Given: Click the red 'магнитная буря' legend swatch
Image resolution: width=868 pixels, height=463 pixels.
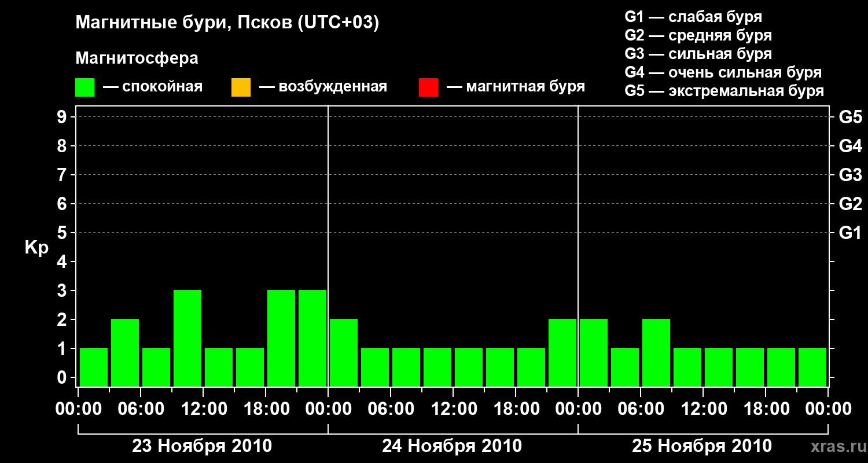Looking at the screenshot, I should coord(428,87).
